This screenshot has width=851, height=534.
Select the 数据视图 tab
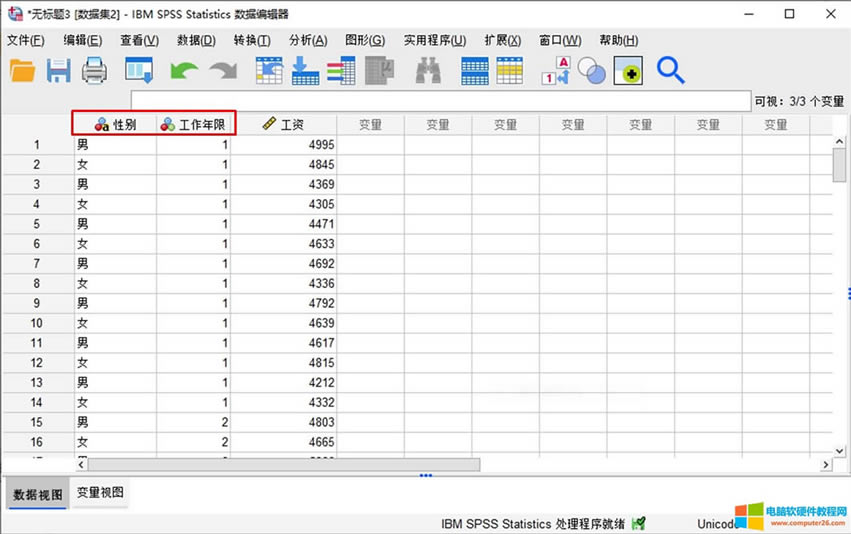38,494
